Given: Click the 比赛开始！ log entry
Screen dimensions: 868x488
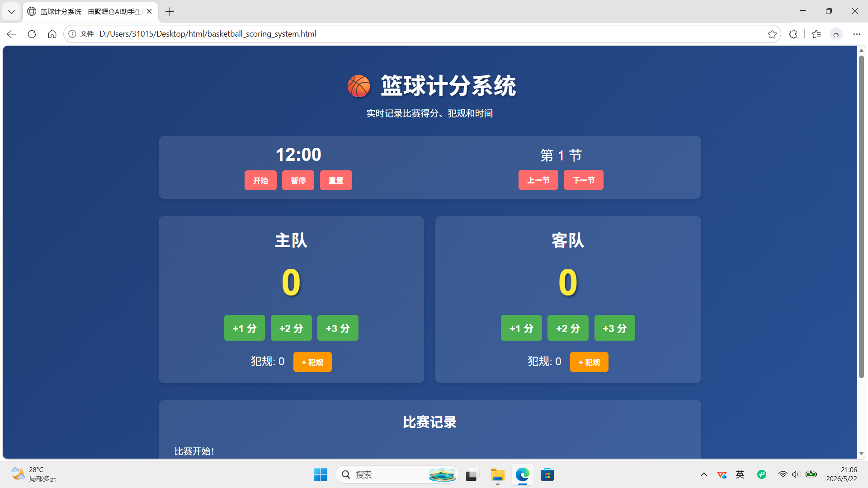Looking at the screenshot, I should tap(194, 451).
